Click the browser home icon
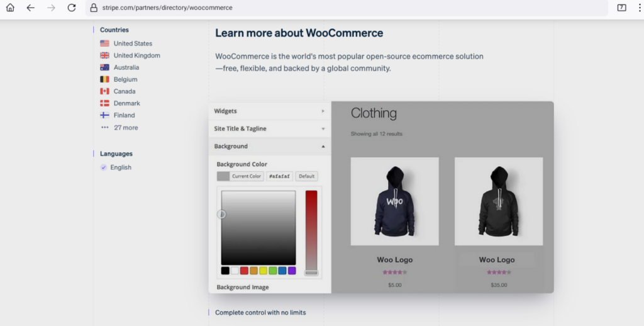Image resolution: width=644 pixels, height=326 pixels. tap(10, 8)
